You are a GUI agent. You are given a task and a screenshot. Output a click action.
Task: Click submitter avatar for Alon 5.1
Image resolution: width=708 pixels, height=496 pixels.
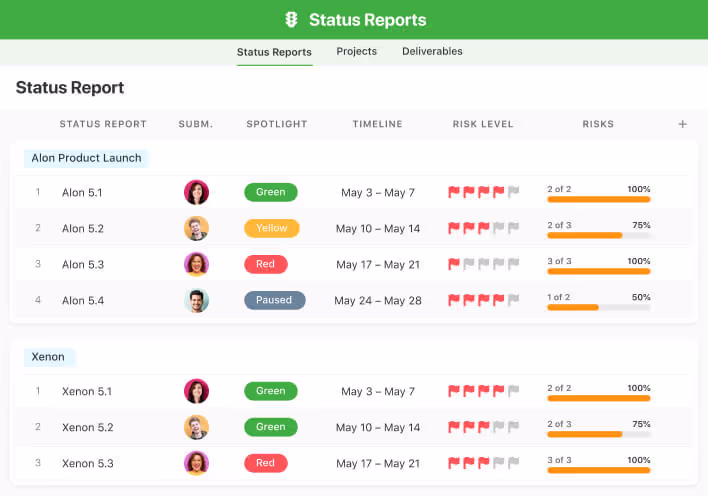(x=196, y=192)
